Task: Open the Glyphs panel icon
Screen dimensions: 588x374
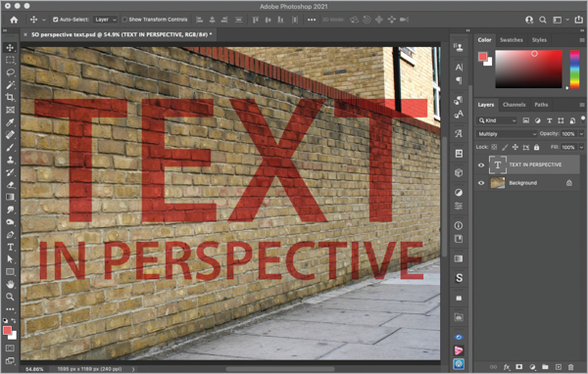Action: tap(459, 134)
